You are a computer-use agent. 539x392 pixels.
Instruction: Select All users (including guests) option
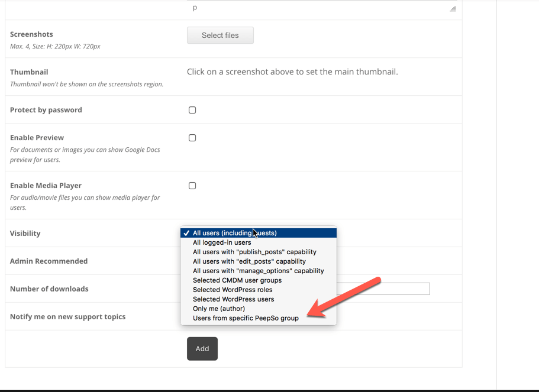234,233
